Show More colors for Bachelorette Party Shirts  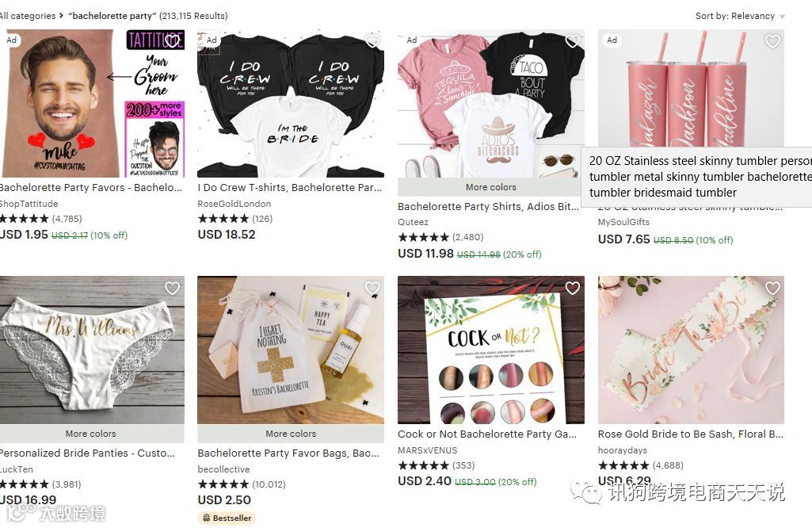click(x=491, y=187)
